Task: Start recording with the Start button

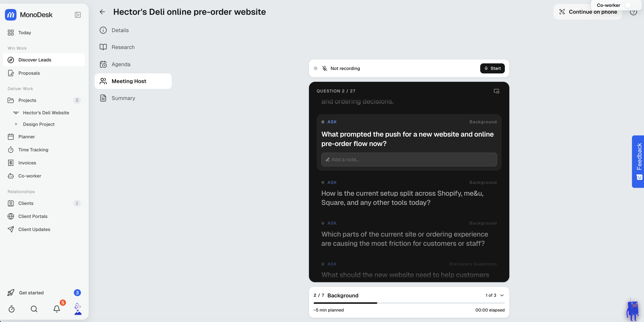Action: pyautogui.click(x=492, y=68)
